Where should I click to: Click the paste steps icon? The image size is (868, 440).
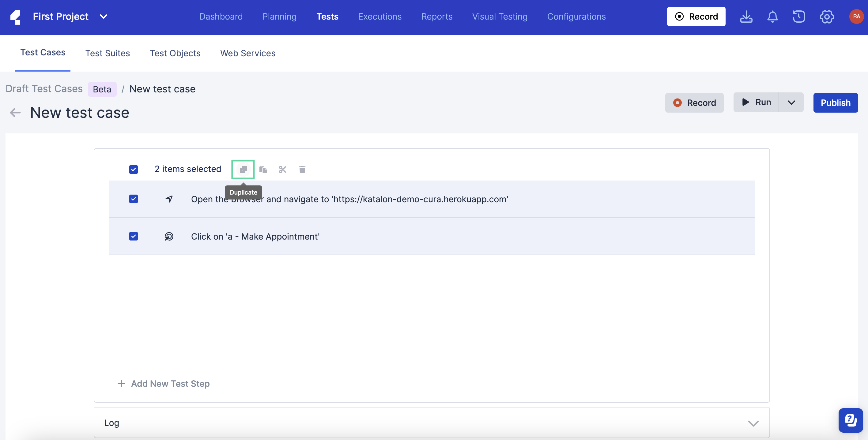(263, 169)
